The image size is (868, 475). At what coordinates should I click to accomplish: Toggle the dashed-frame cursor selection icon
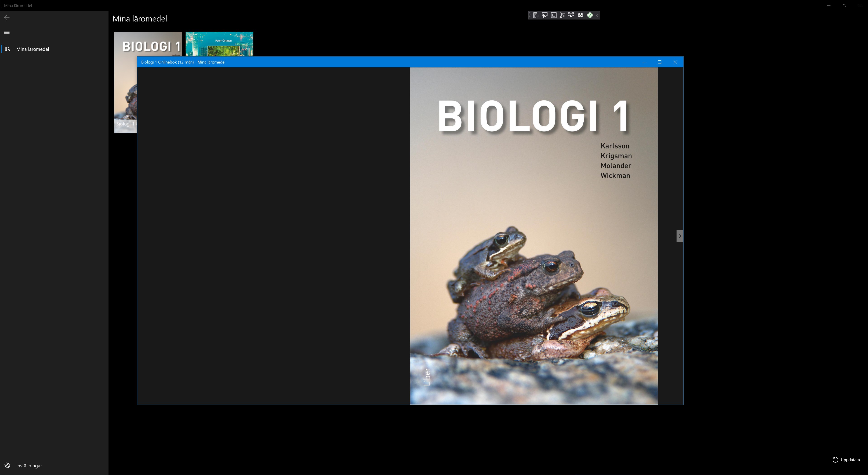(571, 15)
